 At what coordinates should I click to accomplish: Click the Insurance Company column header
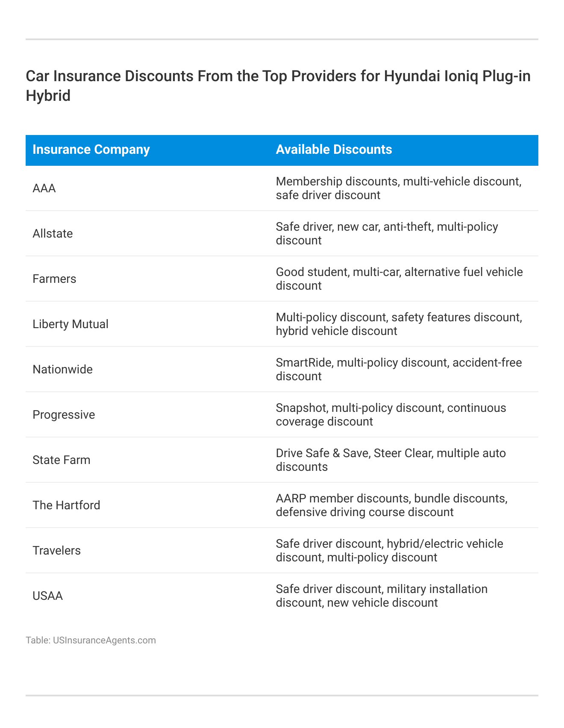[x=91, y=150]
